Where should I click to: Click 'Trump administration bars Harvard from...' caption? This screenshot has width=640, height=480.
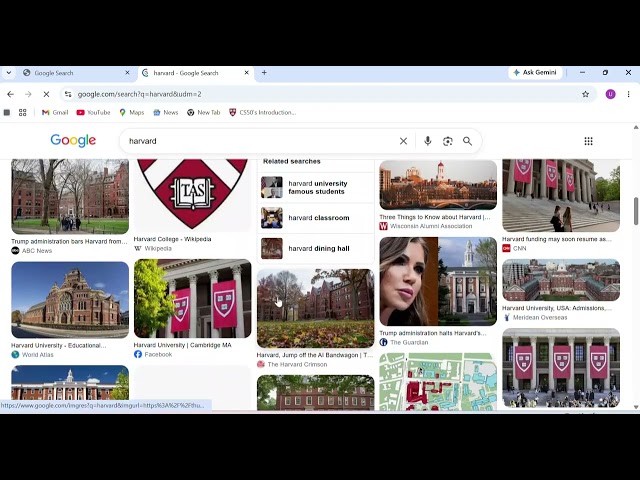69,242
